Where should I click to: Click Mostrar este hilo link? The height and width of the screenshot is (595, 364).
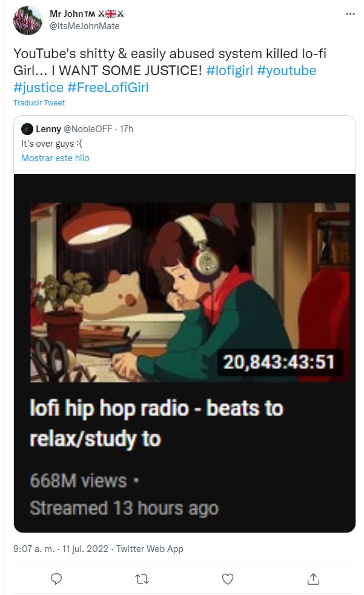[x=55, y=158]
